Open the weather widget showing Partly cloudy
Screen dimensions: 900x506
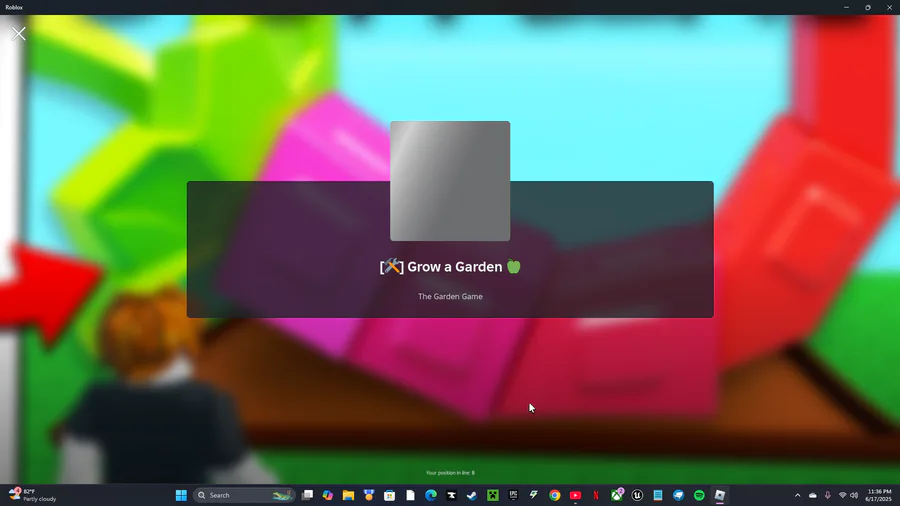(x=33, y=495)
